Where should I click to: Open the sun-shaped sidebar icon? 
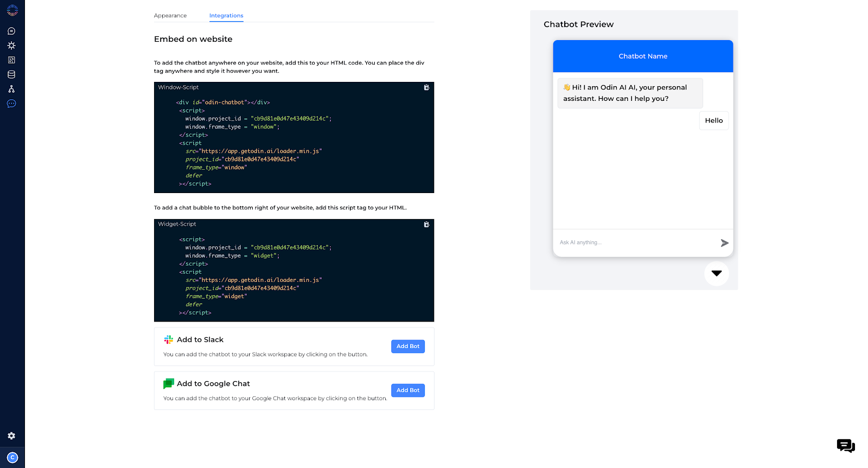[x=11, y=46]
